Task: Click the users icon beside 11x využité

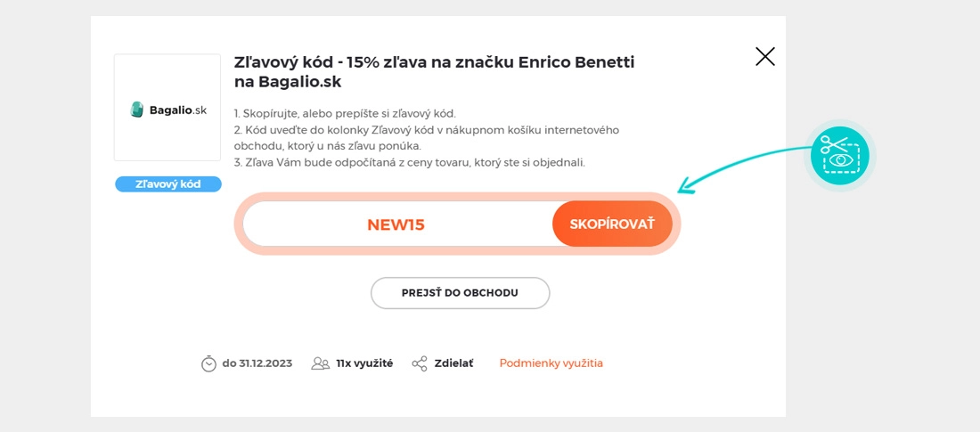Action: (320, 363)
